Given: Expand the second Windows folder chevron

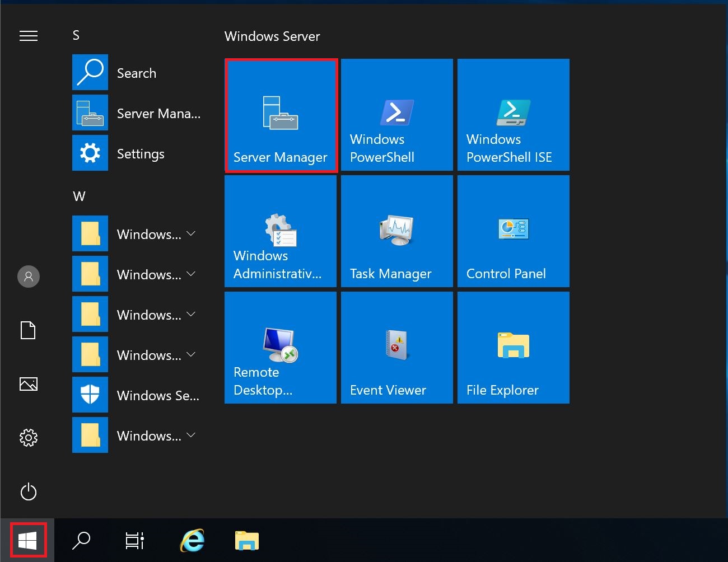Looking at the screenshot, I should pyautogui.click(x=191, y=274).
